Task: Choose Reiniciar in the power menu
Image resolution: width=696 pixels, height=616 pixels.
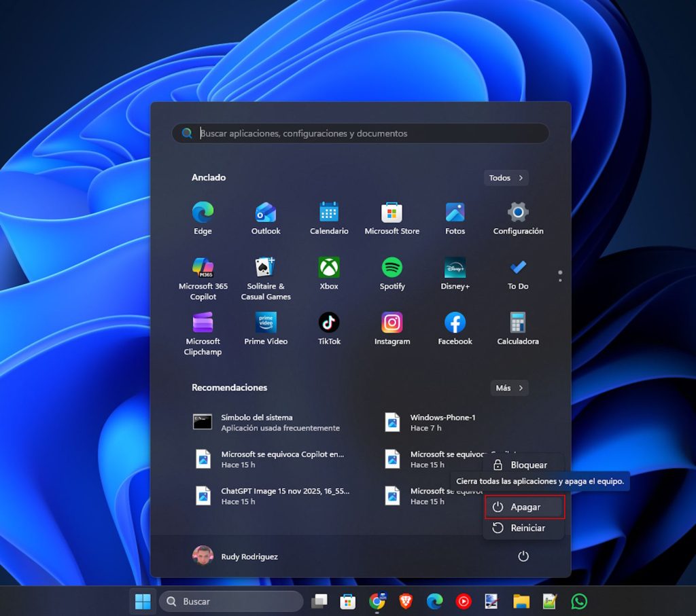Action: pyautogui.click(x=524, y=528)
